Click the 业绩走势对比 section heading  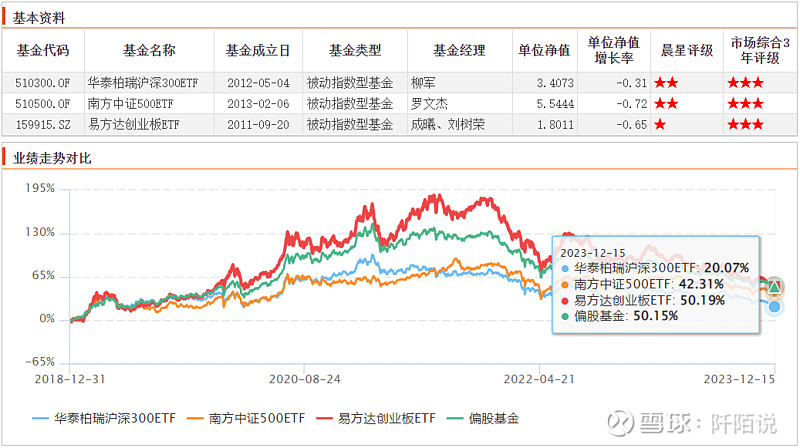[52, 158]
